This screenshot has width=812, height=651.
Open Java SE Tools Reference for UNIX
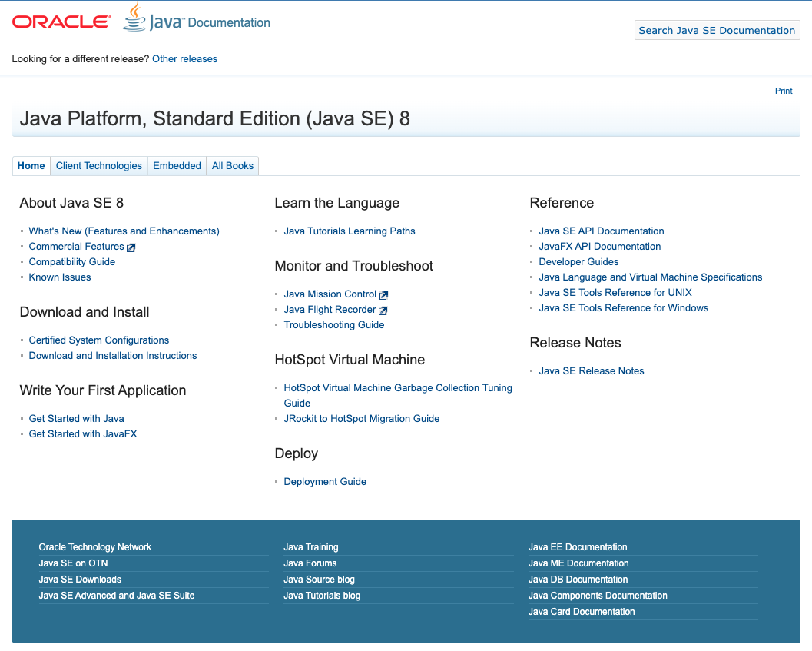pyautogui.click(x=615, y=292)
